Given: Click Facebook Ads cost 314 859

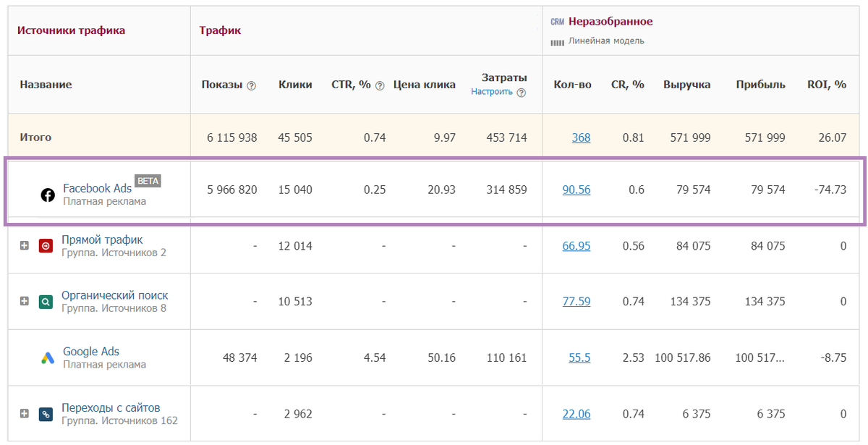Looking at the screenshot, I should coord(505,190).
